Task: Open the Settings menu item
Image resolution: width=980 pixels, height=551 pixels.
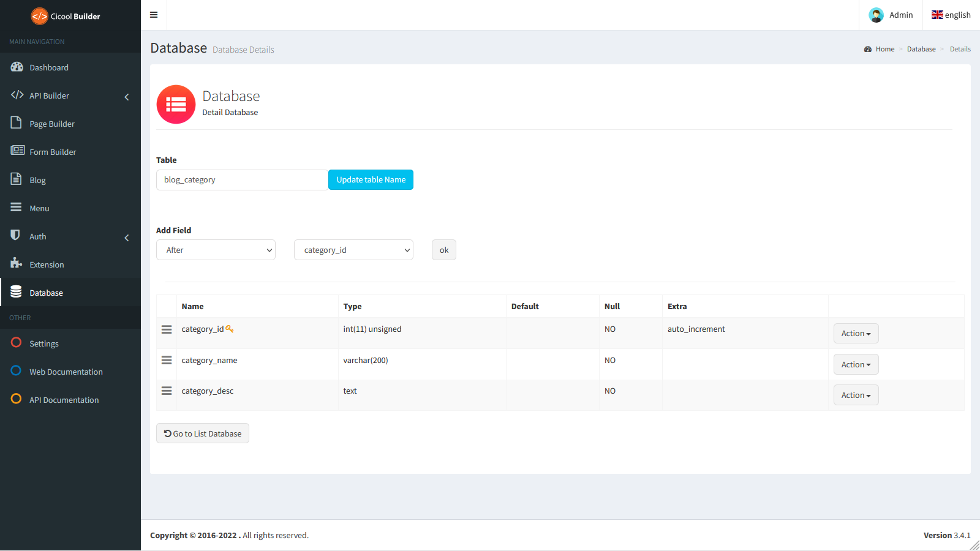Action: tap(70, 343)
